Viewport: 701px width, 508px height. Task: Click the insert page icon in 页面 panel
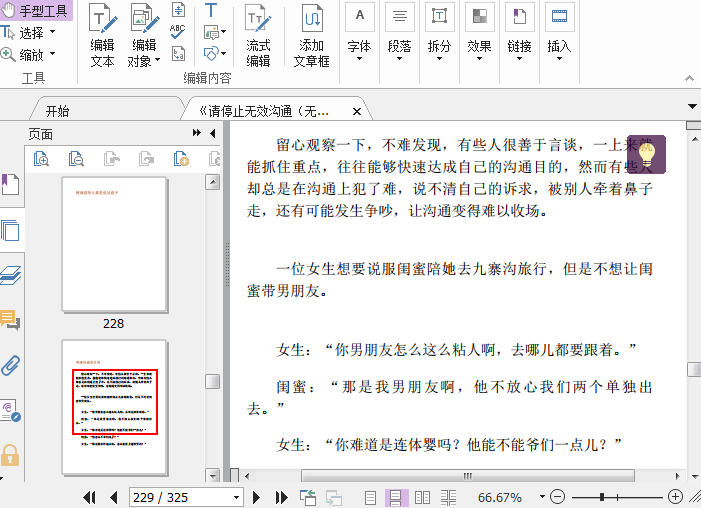click(x=181, y=159)
